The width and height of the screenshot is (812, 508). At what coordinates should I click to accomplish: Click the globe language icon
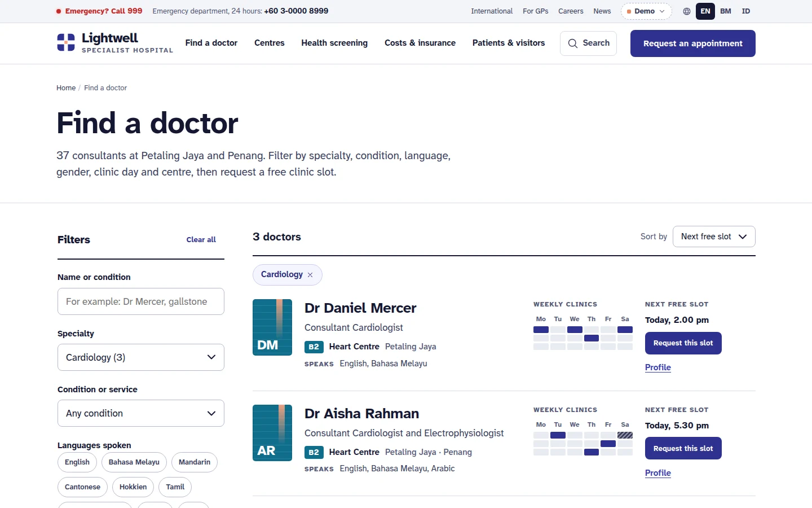(x=687, y=11)
